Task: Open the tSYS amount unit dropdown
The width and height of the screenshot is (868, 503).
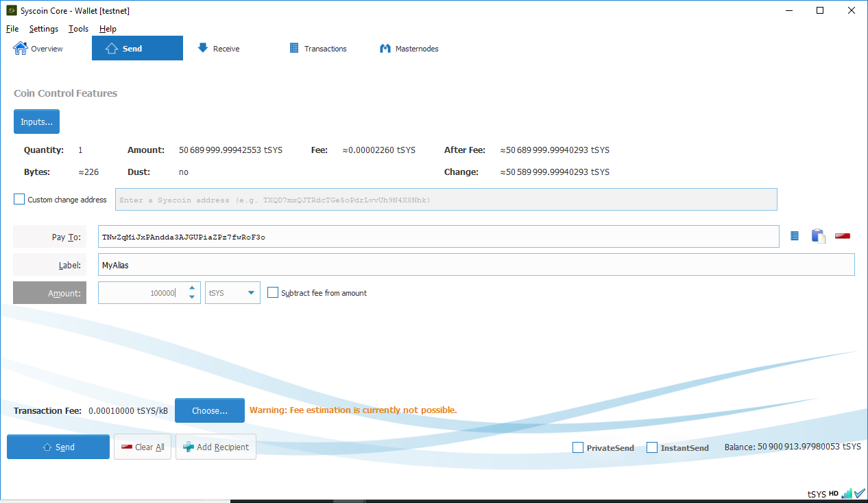Action: (232, 293)
